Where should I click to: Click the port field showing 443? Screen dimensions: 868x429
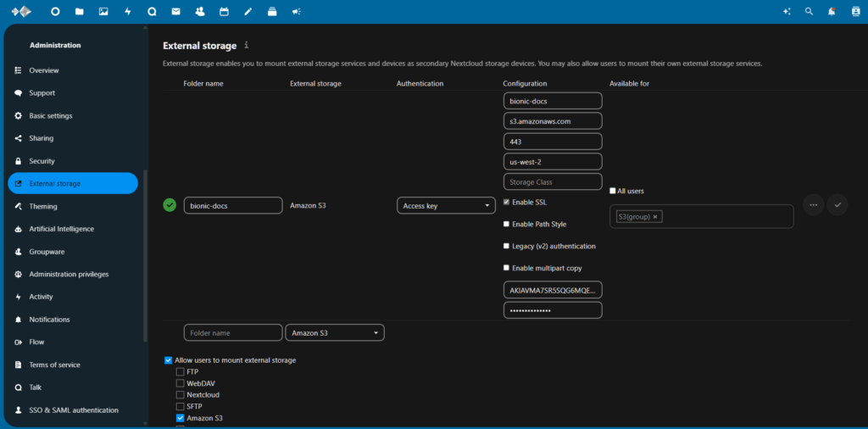click(553, 141)
